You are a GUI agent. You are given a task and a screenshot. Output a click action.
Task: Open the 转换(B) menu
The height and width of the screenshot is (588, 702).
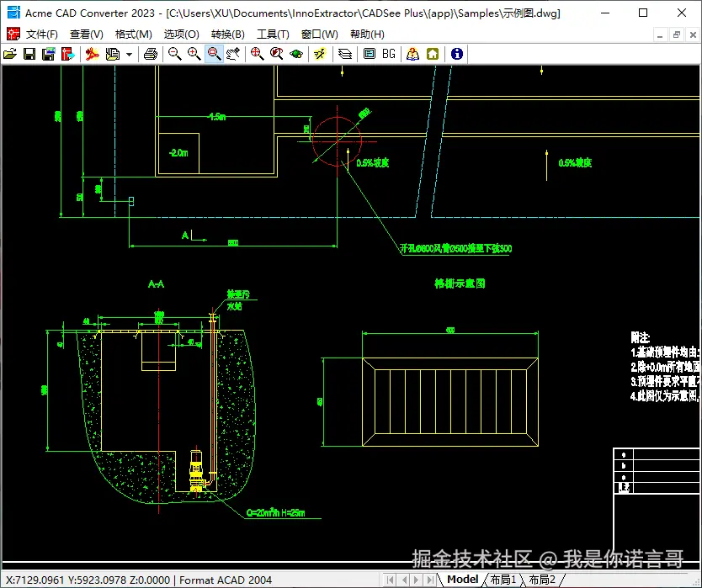228,34
